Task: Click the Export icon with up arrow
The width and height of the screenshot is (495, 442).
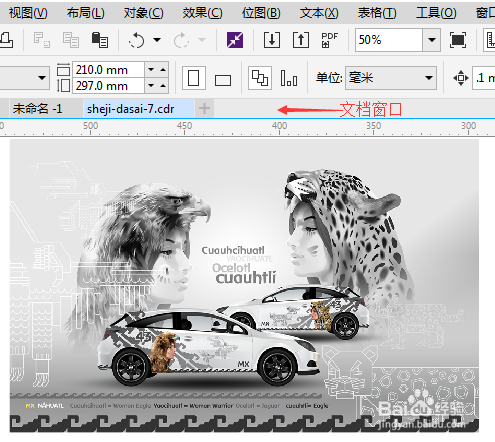Action: click(x=301, y=40)
